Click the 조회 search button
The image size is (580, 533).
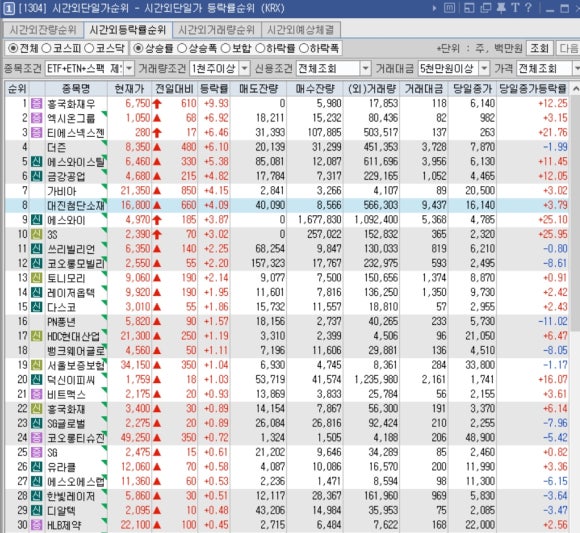[x=539, y=48]
